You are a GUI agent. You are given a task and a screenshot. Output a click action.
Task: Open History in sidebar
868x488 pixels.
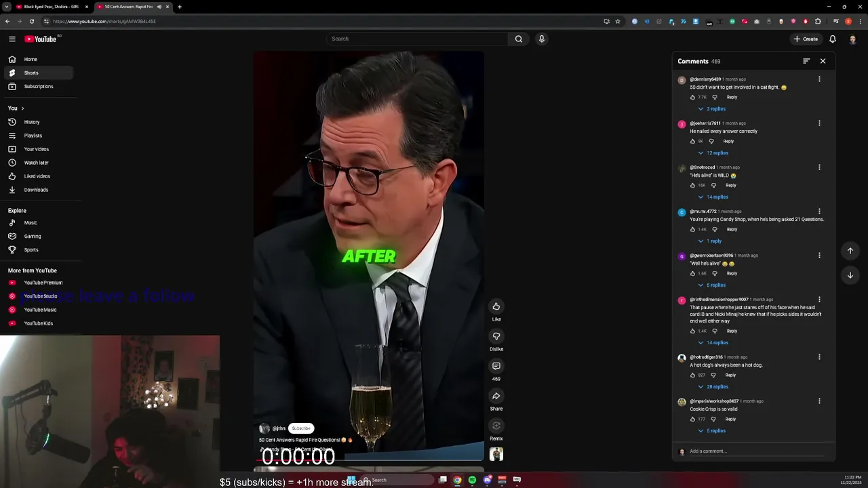[38, 122]
